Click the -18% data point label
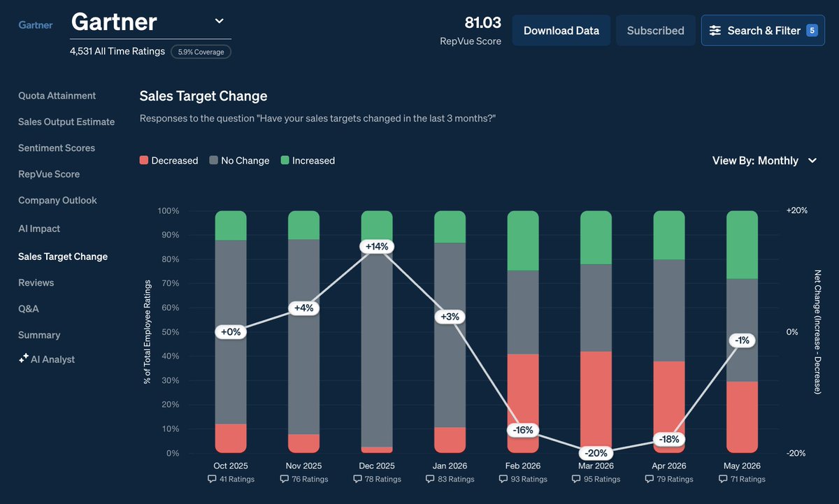Screen dimensions: 839x504 coord(669,440)
